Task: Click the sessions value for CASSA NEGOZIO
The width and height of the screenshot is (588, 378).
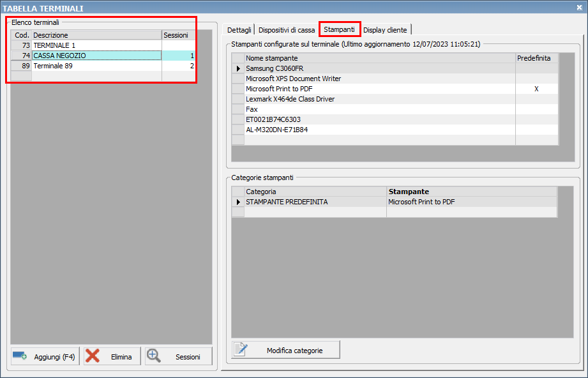Action: 179,56
